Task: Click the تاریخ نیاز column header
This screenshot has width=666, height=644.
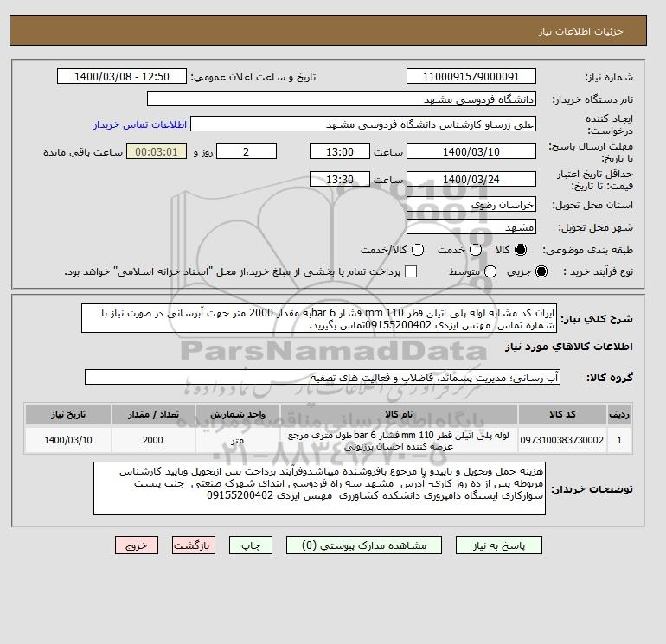Action: pyautogui.click(x=68, y=414)
